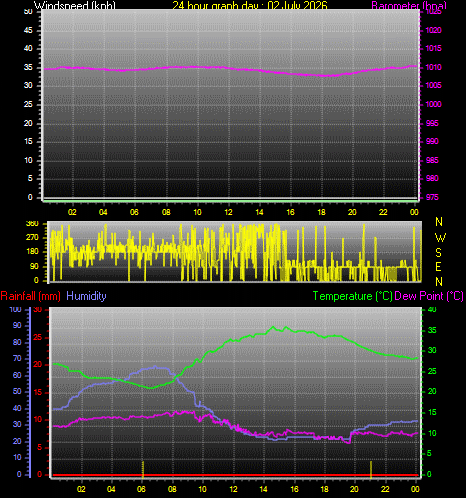Click the '24 hour graph day : 02 July 2026' title
The height and width of the screenshot is (498, 466).
[x=250, y=5]
